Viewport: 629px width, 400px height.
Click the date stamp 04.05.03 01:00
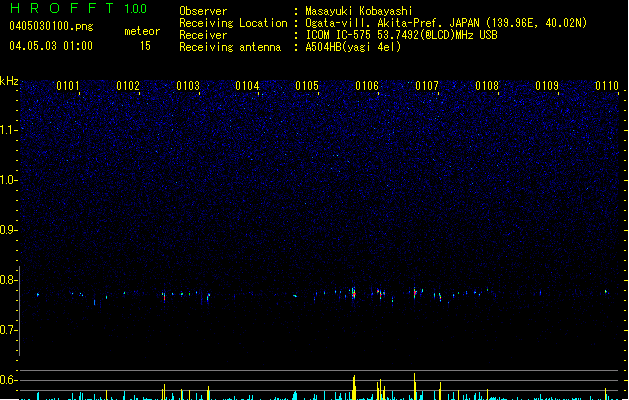pyautogui.click(x=51, y=46)
